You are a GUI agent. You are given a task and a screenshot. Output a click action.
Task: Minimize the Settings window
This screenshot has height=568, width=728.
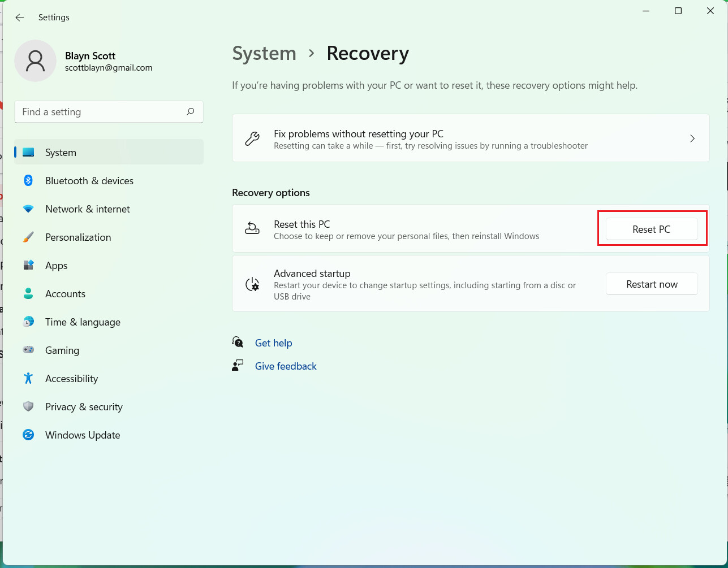(x=646, y=11)
